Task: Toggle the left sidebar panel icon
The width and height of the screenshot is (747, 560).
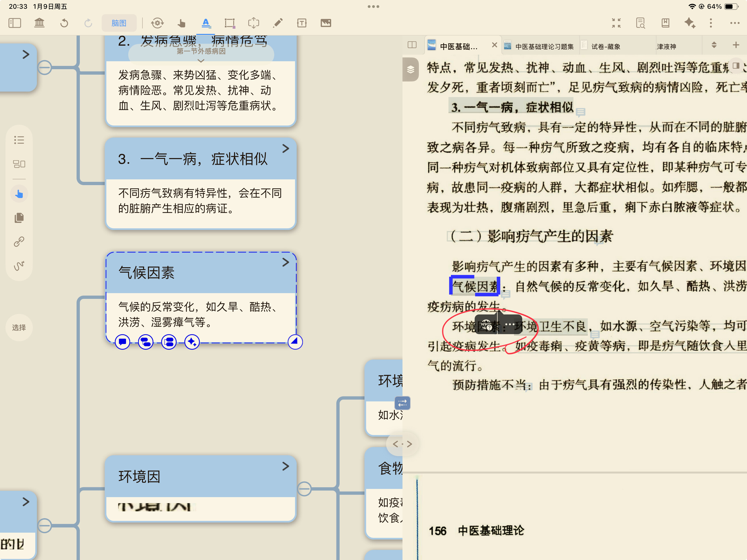Action: [x=14, y=23]
